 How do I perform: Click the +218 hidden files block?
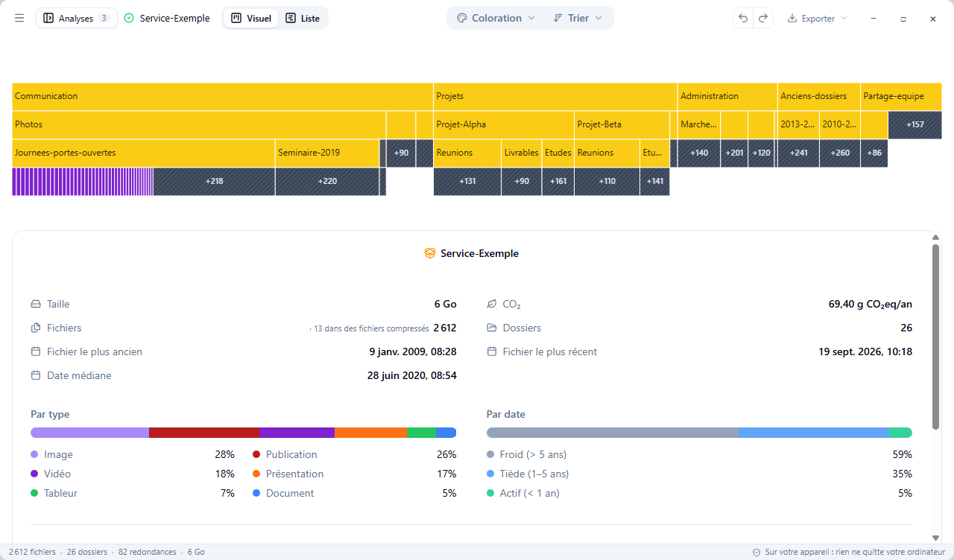(x=215, y=181)
